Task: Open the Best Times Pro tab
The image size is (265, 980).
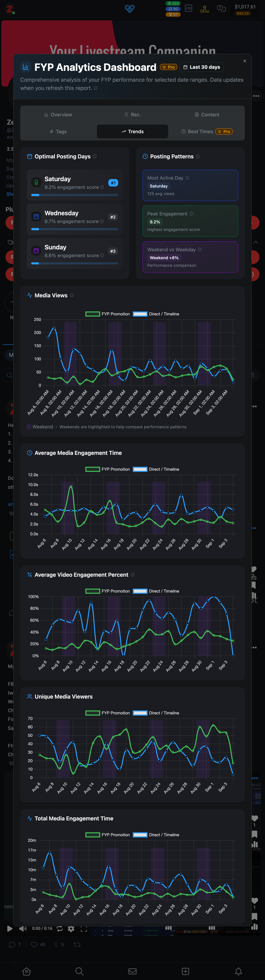Action: click(x=207, y=132)
